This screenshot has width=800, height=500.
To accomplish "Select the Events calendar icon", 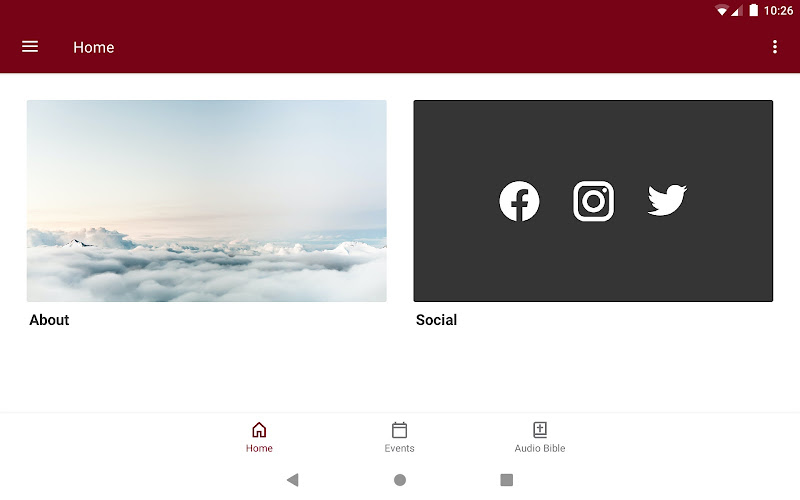I will pyautogui.click(x=399, y=430).
